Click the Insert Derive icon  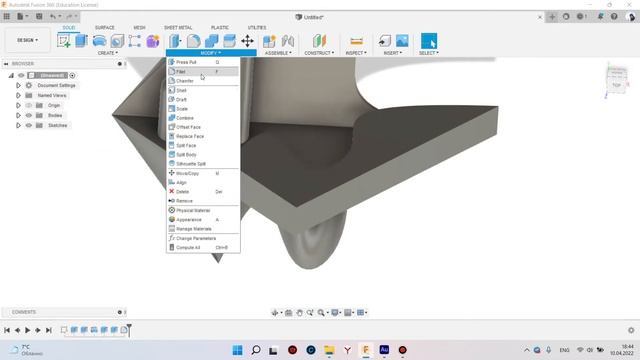click(x=384, y=41)
